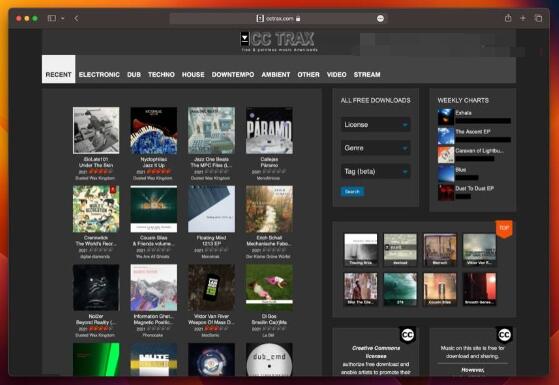Image resolution: width=559 pixels, height=385 pixels.
Task: Open the Victor Van River album cover
Action: point(211,287)
